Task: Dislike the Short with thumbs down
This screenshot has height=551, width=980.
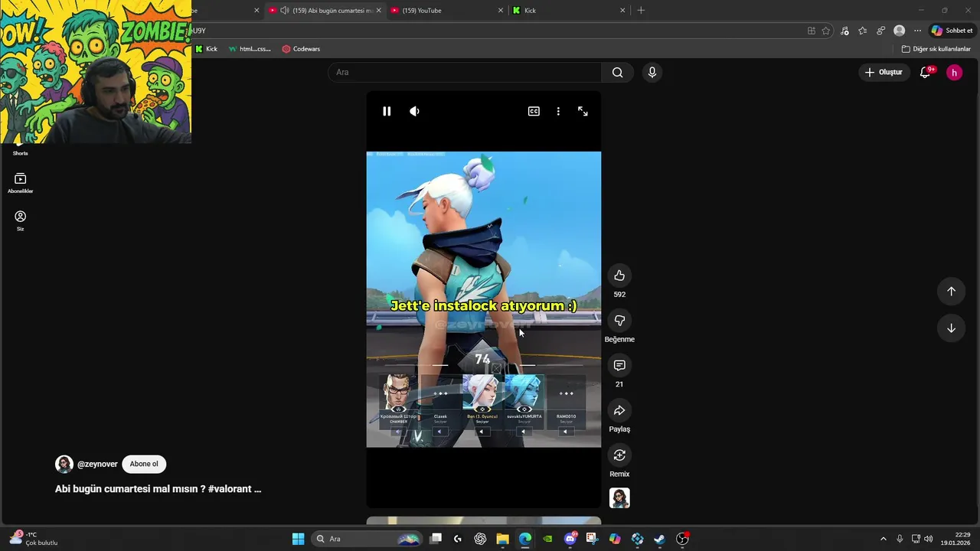Action: (619, 321)
